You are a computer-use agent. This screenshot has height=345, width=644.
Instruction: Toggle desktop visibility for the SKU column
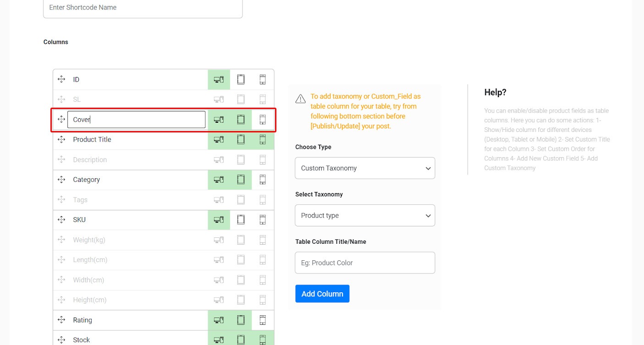pos(219,219)
